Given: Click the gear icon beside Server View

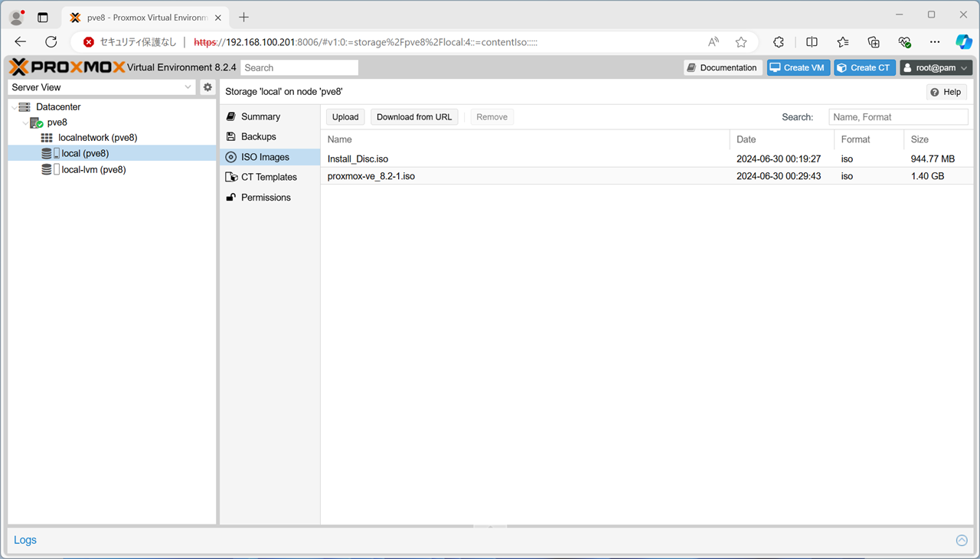Looking at the screenshot, I should [207, 87].
